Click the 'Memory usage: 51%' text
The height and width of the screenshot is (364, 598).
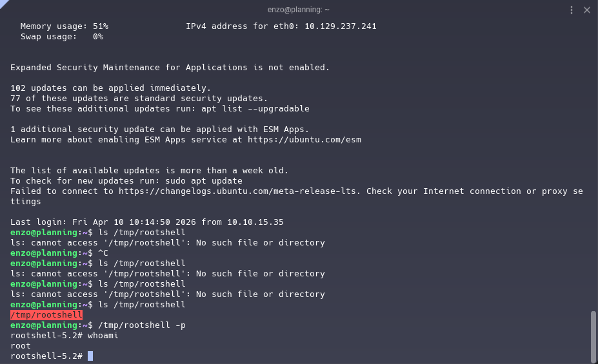pyautogui.click(x=65, y=26)
